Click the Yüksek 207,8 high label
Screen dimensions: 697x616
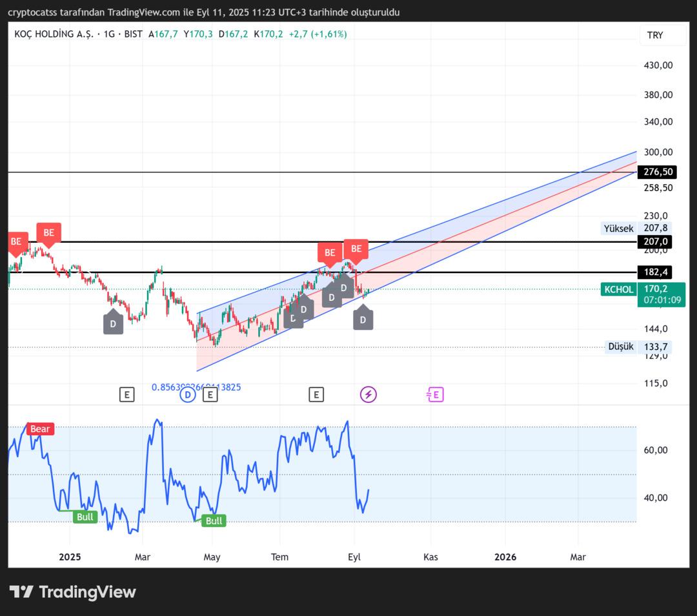coord(636,229)
